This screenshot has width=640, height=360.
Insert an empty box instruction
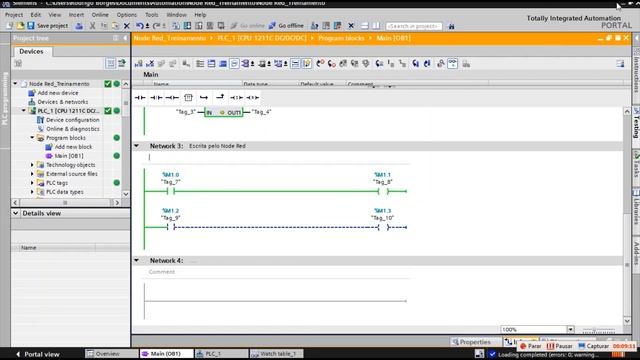tap(188, 98)
